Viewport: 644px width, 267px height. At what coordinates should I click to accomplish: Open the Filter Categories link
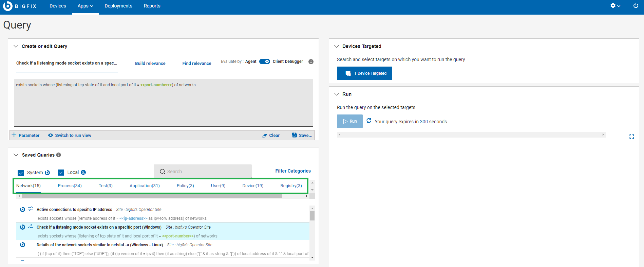[293, 171]
